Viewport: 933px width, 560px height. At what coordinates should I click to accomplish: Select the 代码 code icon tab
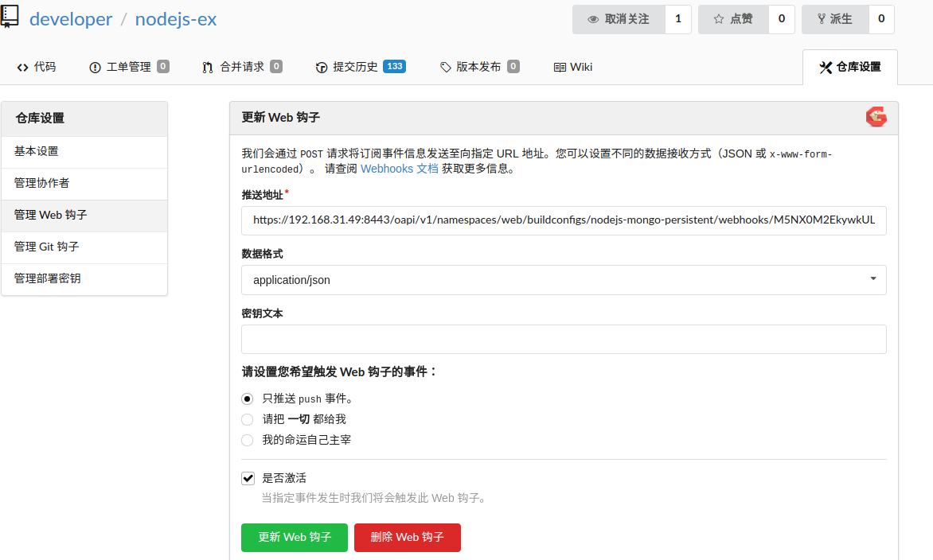[22, 67]
